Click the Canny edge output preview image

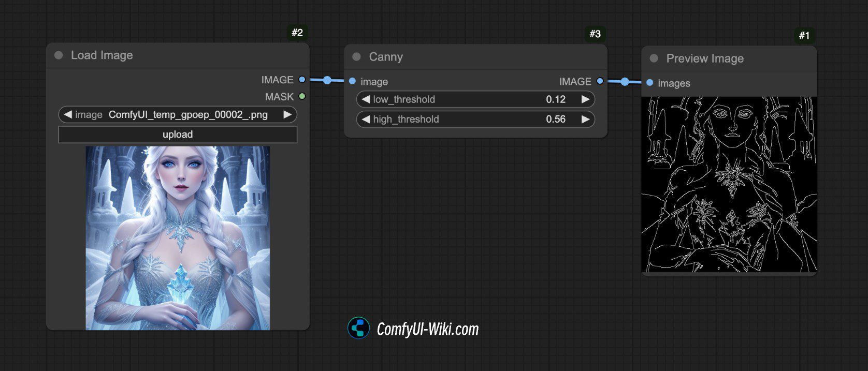729,184
